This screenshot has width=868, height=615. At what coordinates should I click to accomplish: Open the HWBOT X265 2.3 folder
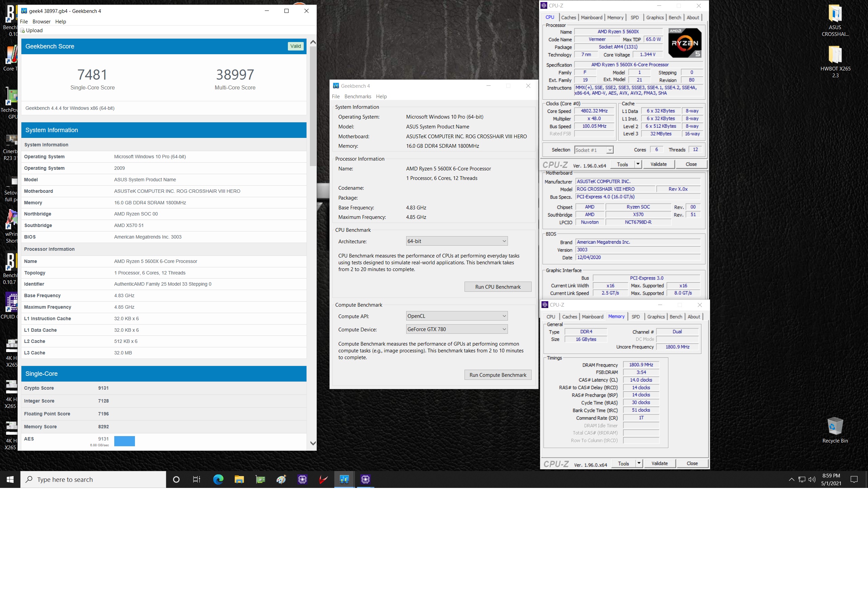(x=835, y=62)
